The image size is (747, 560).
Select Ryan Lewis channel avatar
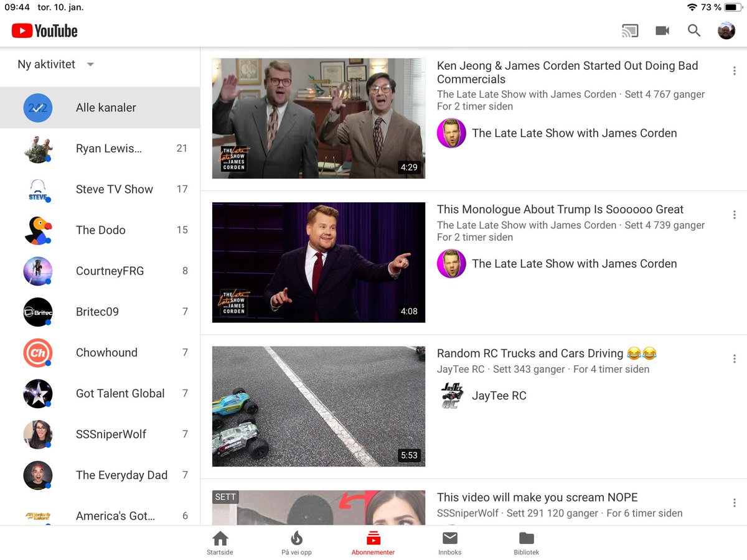pos(38,148)
